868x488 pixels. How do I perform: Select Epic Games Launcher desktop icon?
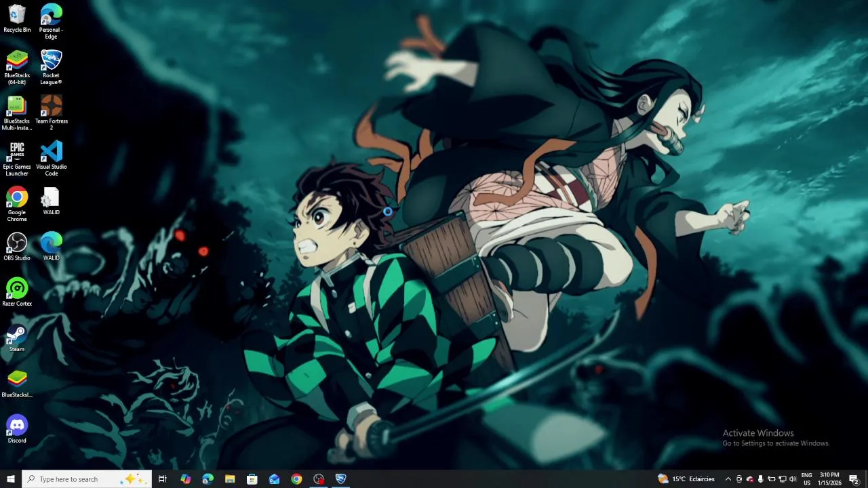17,159
